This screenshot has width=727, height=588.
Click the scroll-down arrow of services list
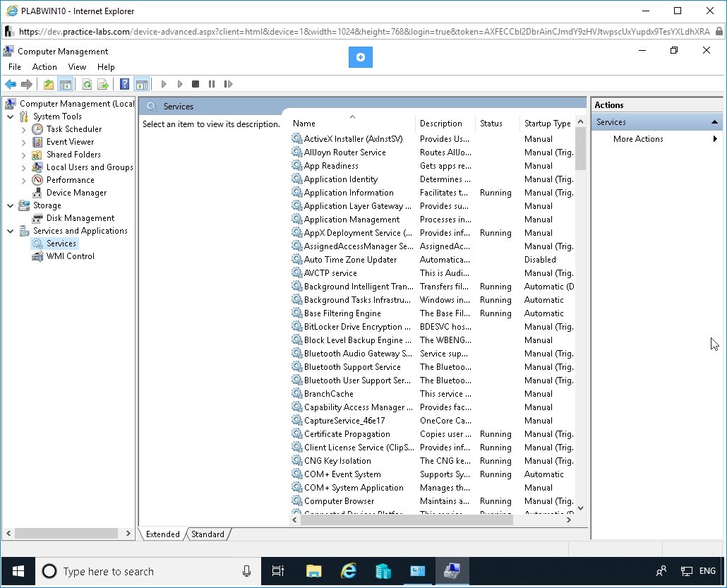pos(580,508)
